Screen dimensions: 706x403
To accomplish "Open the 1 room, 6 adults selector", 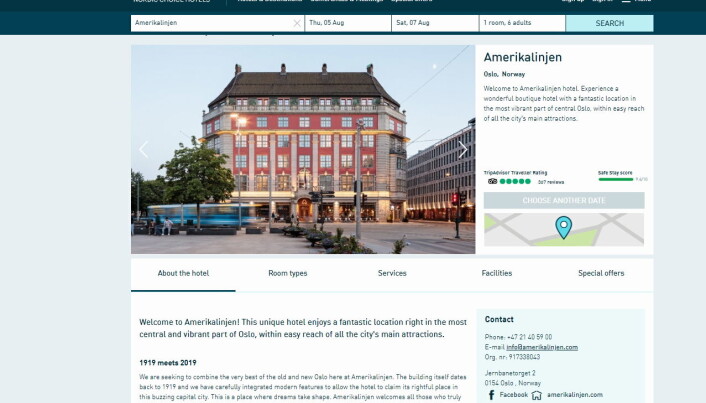I will (x=522, y=23).
